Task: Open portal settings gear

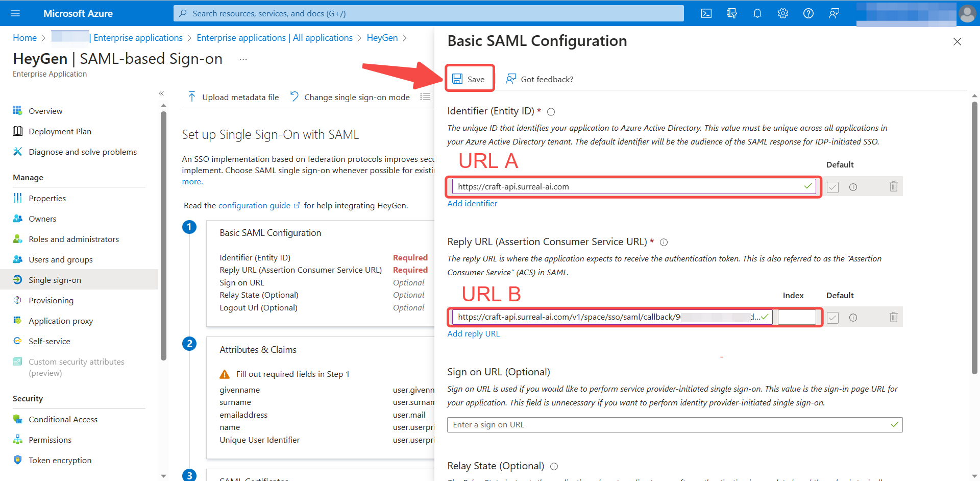Action: 783,13
